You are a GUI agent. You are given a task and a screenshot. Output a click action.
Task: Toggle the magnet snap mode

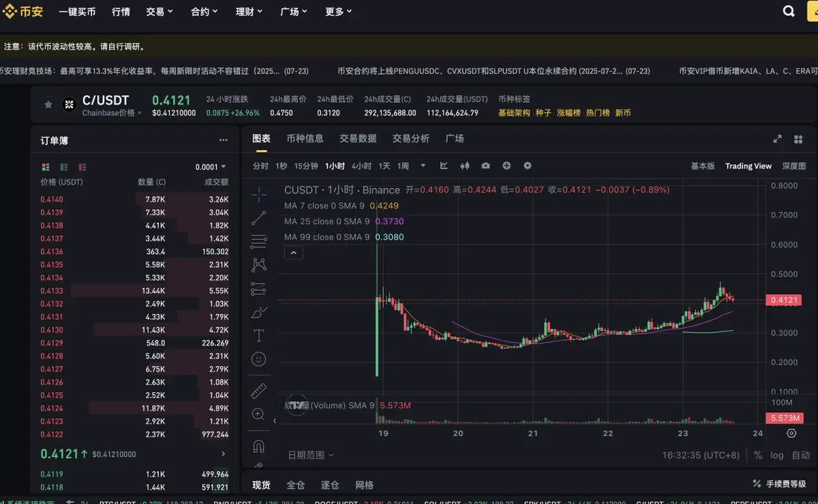click(259, 447)
